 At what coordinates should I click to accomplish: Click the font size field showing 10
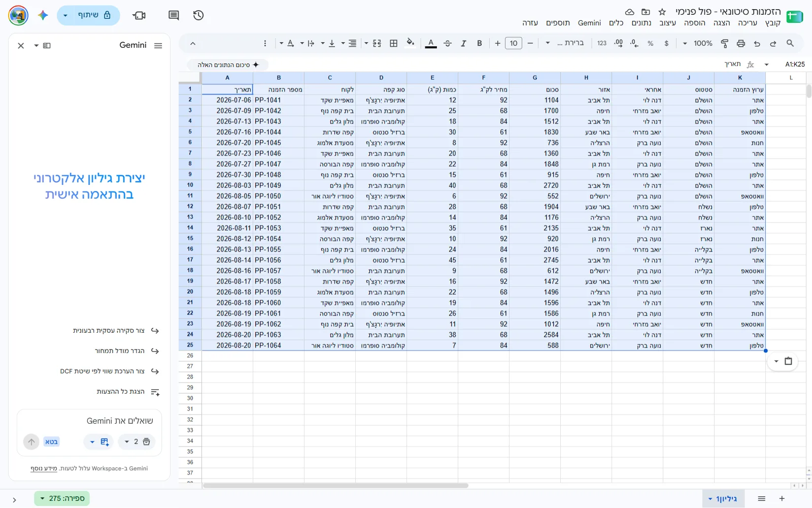pos(514,43)
